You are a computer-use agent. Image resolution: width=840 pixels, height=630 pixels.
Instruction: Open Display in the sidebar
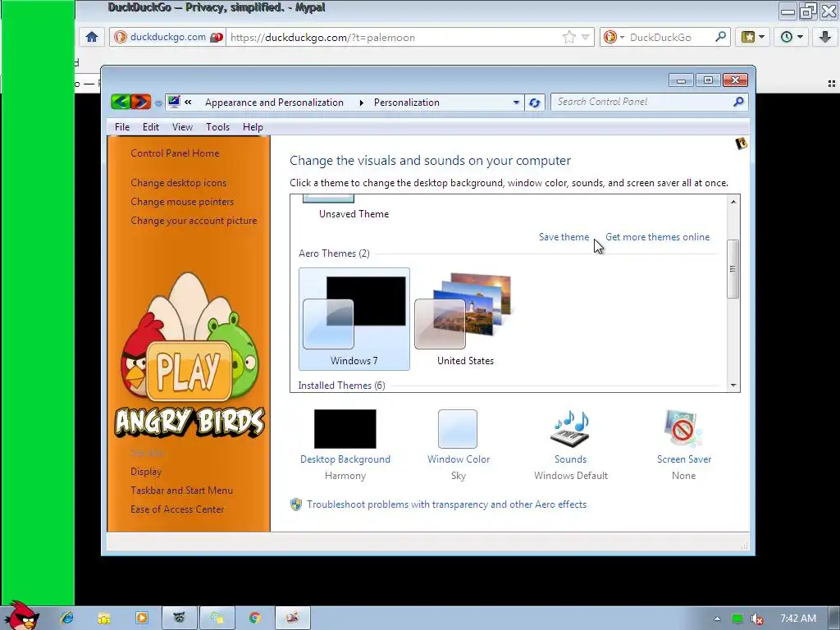(x=146, y=472)
